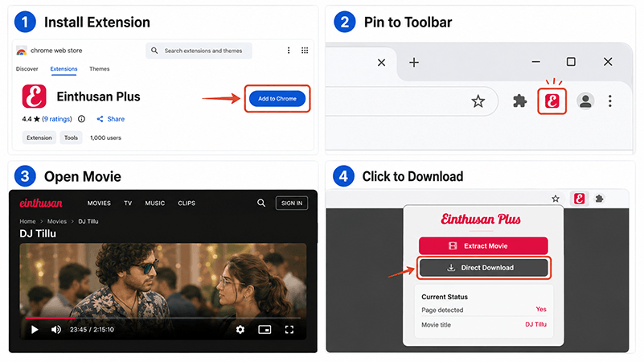The image size is (644, 362).
Task: Open the Themes tab
Action: pos(100,68)
